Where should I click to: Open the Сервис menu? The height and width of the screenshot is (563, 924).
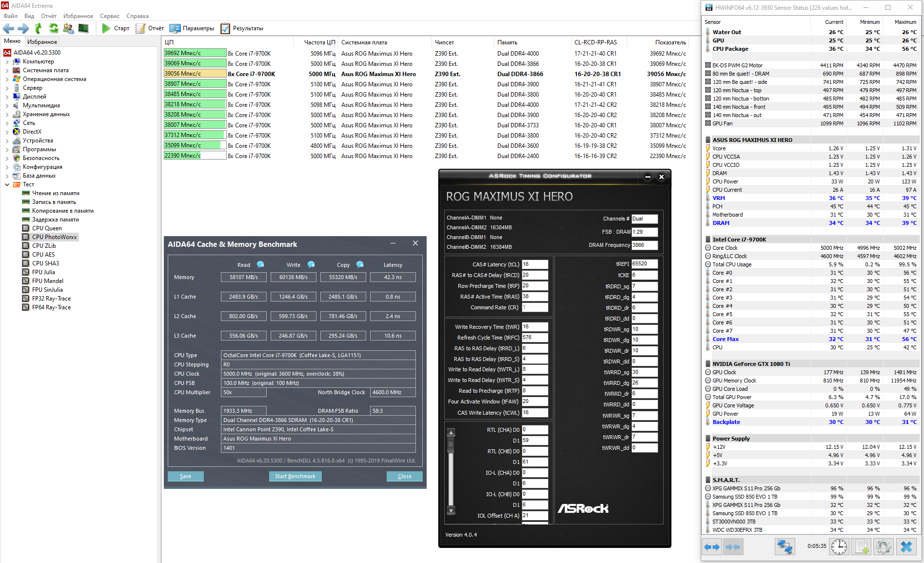point(110,16)
